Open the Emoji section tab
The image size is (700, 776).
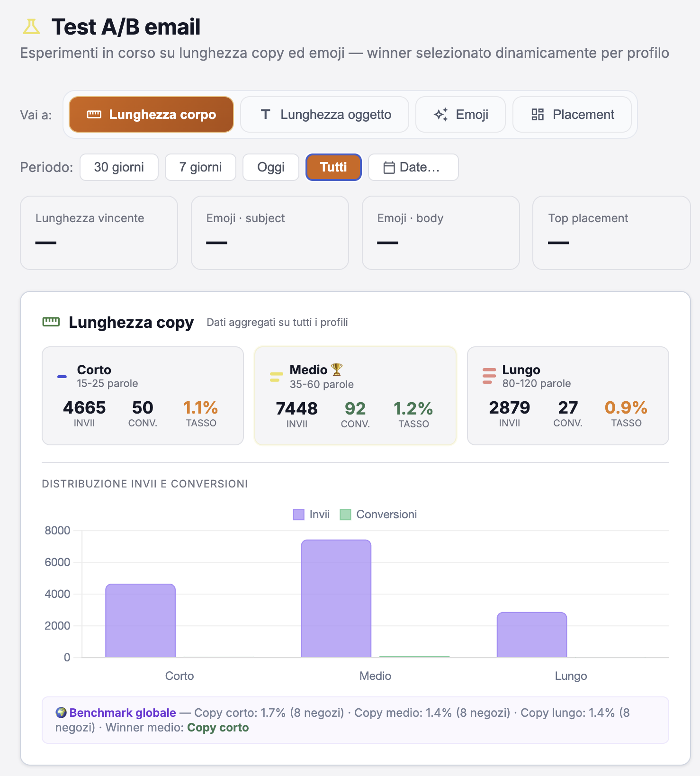coord(460,114)
